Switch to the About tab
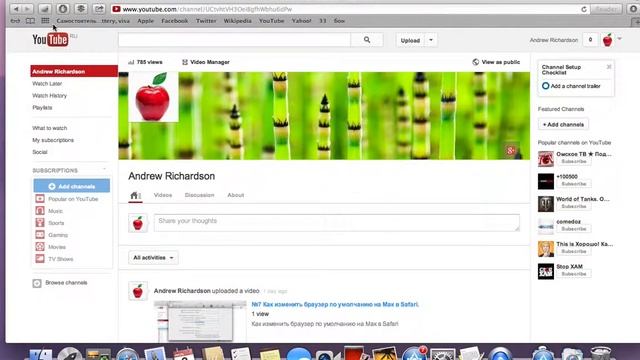Screen dimensions: 640x360 [x=236, y=195]
